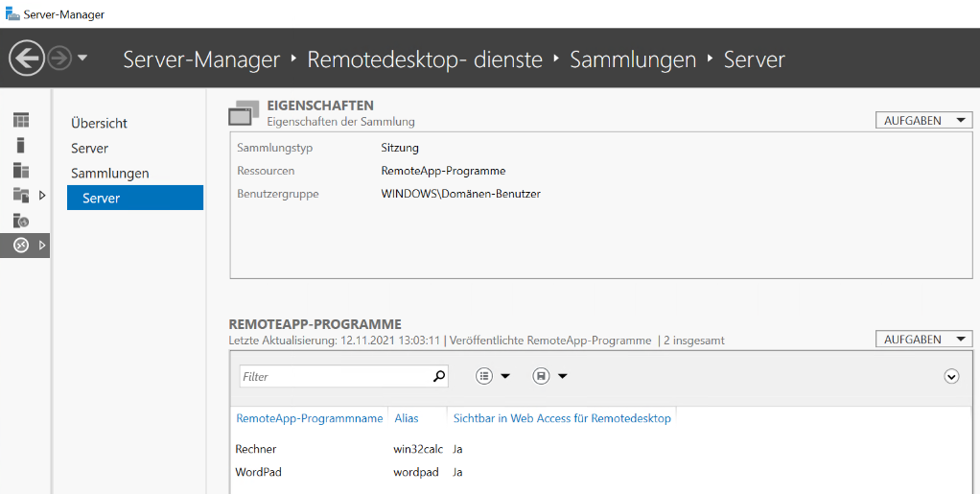
Task: Click the forward navigation arrow
Action: [59, 59]
